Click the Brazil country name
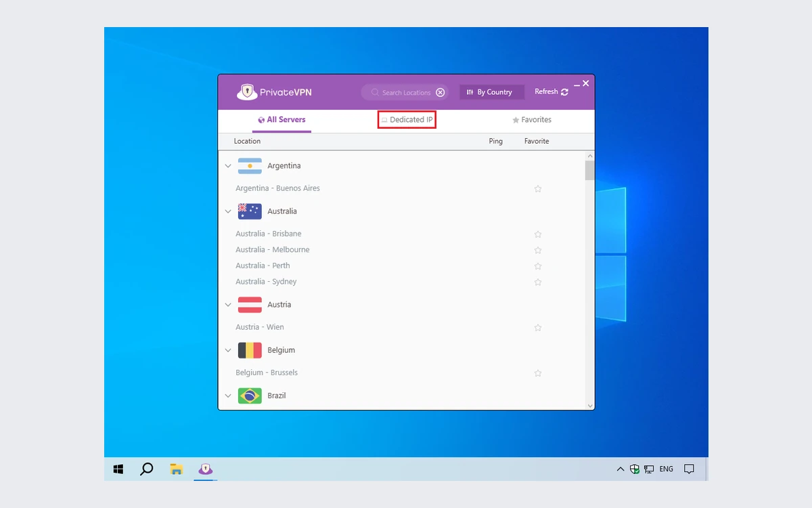The width and height of the screenshot is (812, 508). pyautogui.click(x=277, y=396)
